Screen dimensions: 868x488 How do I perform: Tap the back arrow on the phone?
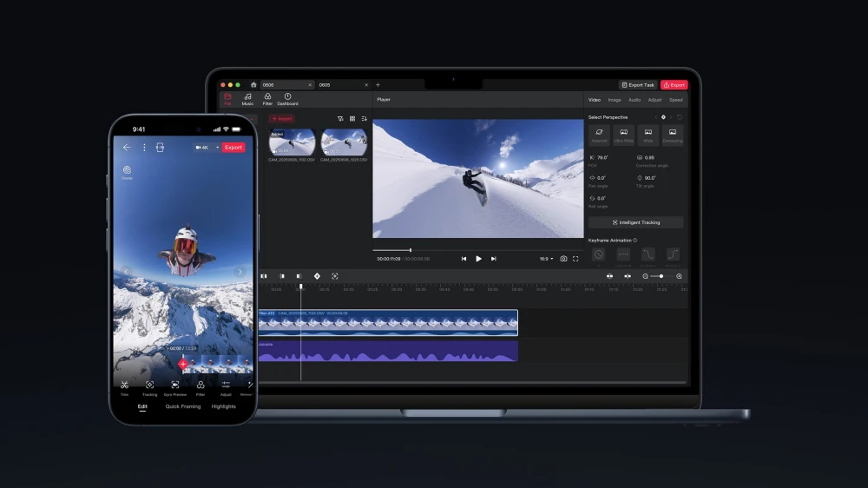[127, 148]
